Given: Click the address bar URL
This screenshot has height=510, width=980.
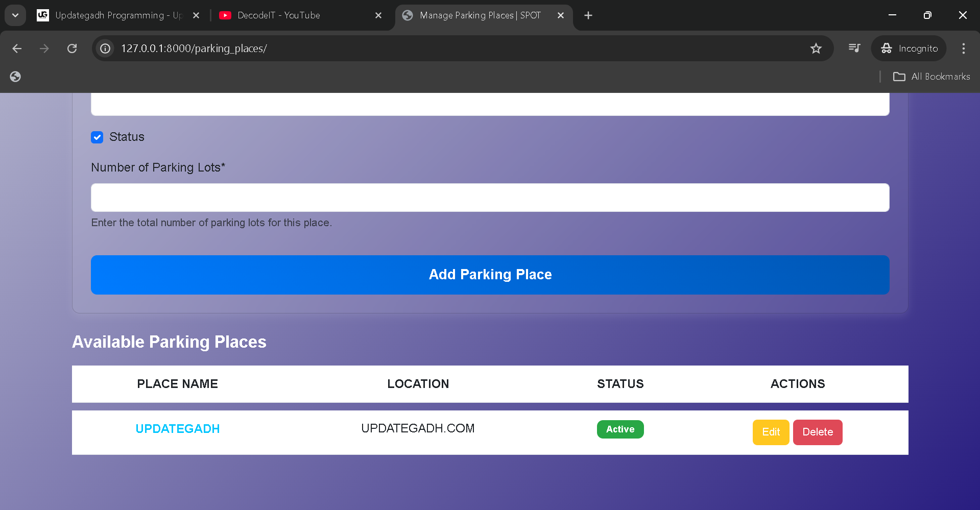Looking at the screenshot, I should click(x=194, y=48).
